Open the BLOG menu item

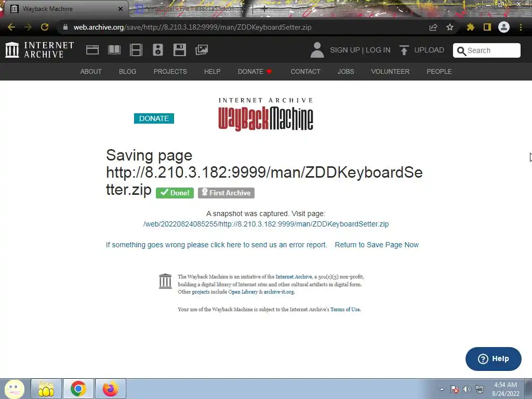(x=128, y=72)
